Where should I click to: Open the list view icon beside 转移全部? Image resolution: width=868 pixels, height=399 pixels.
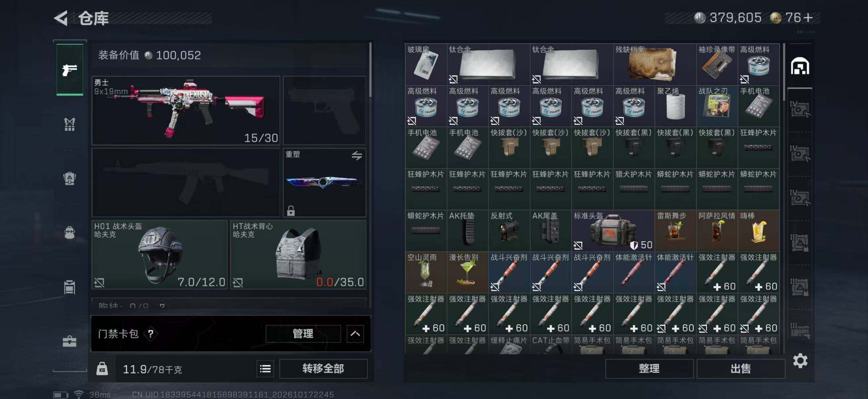point(265,369)
